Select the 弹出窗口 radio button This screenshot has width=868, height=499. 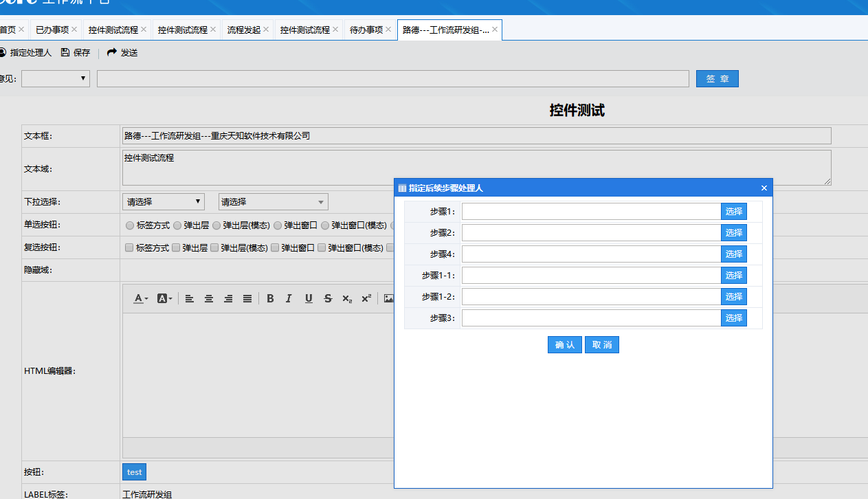coord(278,225)
